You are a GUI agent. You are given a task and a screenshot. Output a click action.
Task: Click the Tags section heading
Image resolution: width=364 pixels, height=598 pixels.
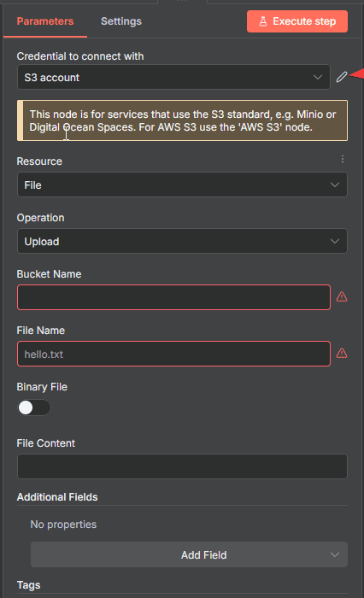pyautogui.click(x=28, y=585)
